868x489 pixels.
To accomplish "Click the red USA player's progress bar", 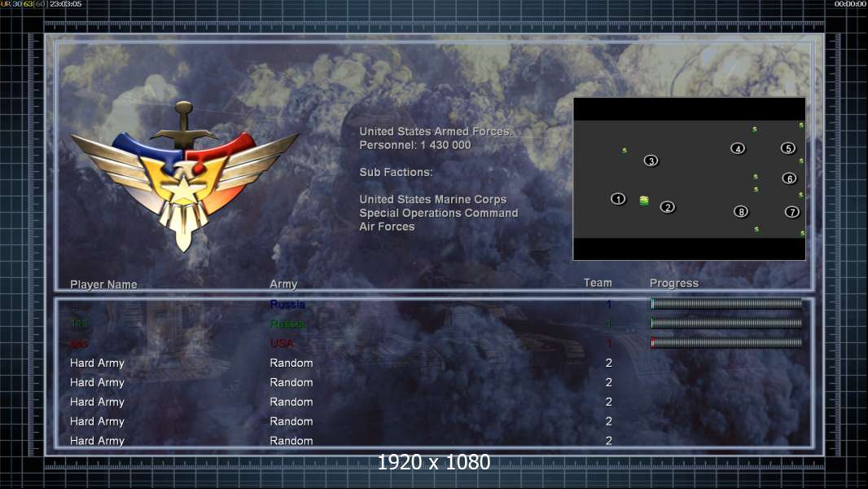I will [726, 343].
